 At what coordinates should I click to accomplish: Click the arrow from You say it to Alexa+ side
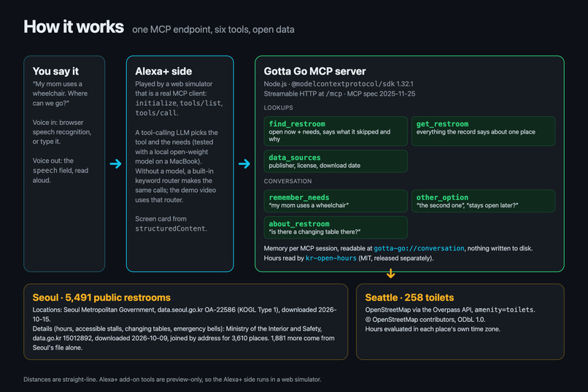[x=115, y=164]
